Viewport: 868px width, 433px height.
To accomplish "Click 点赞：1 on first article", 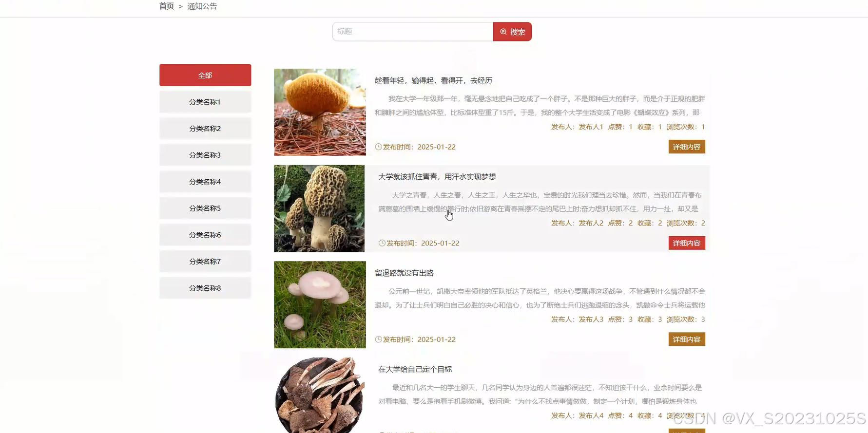I will coord(620,127).
